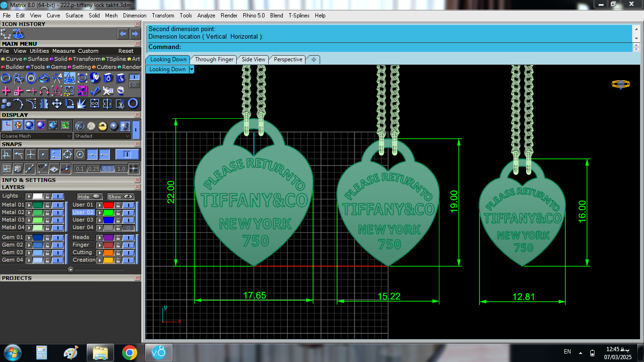The width and height of the screenshot is (644, 362).
Task: Expand the Lights layer arrow
Action: tap(29, 196)
